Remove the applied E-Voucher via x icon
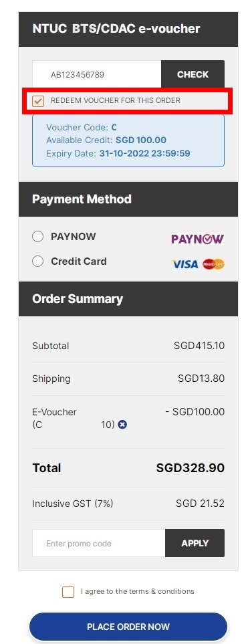 tap(122, 425)
